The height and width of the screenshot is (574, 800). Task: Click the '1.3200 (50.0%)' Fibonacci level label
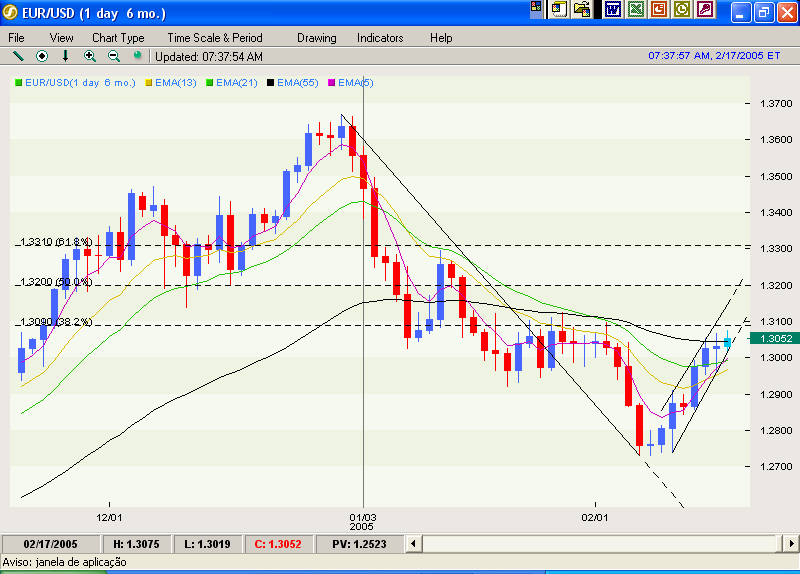point(56,282)
